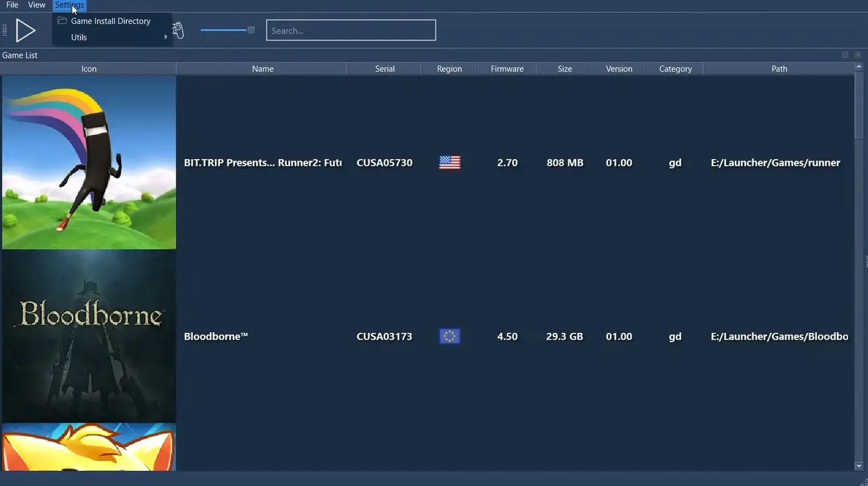Click the folder icon beside Game Install Directory
868x486 pixels.
61,20
